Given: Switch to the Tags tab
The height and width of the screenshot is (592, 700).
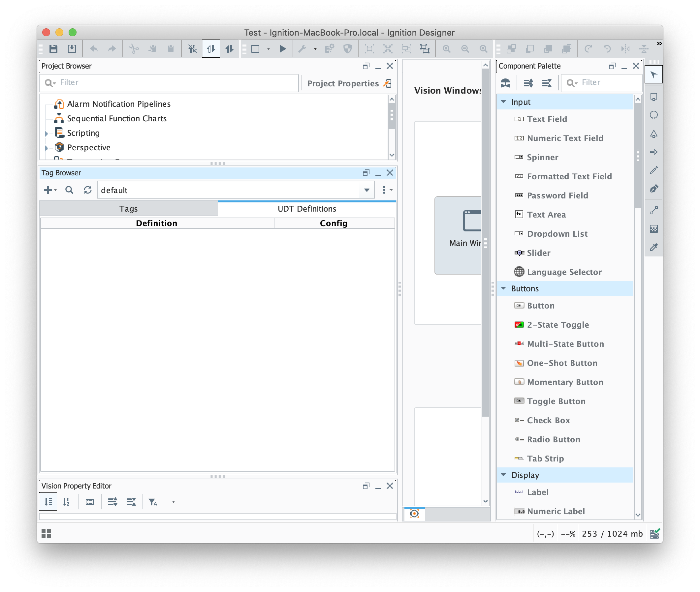Looking at the screenshot, I should (x=128, y=209).
